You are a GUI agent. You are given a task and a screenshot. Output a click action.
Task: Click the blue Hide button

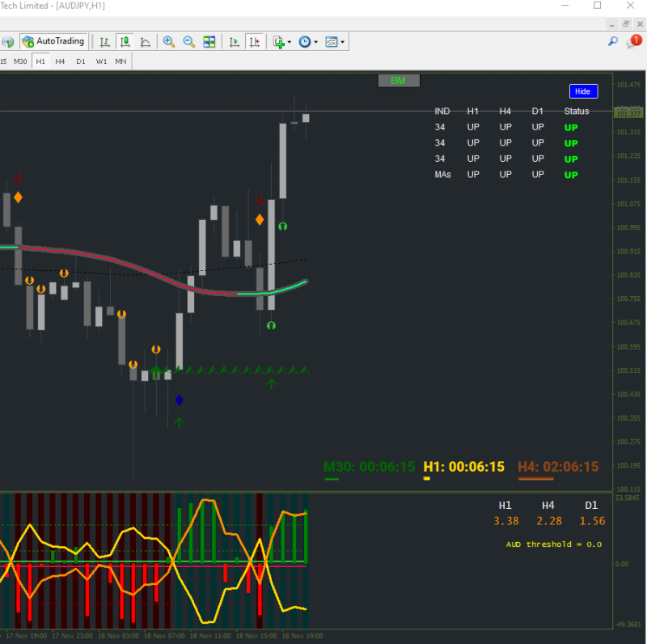(583, 91)
